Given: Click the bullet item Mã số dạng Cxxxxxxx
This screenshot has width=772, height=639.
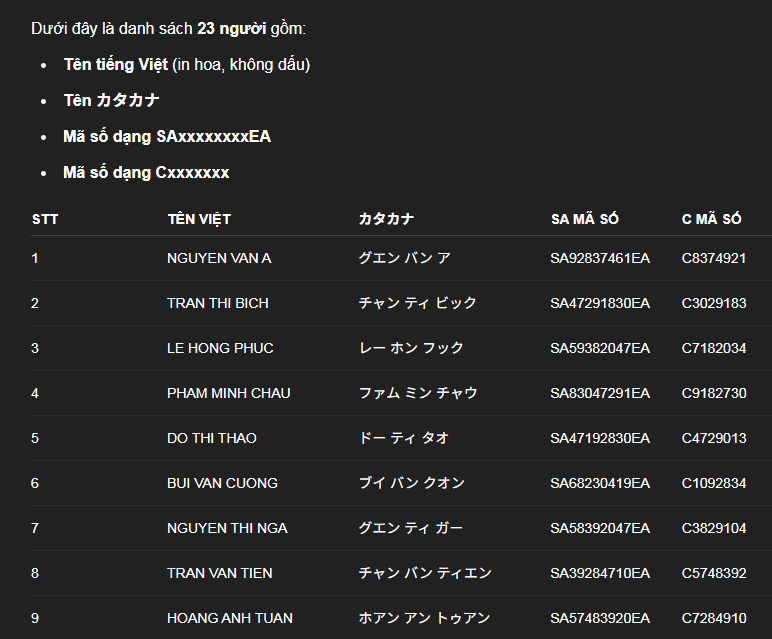Looking at the screenshot, I should pyautogui.click(x=146, y=172).
